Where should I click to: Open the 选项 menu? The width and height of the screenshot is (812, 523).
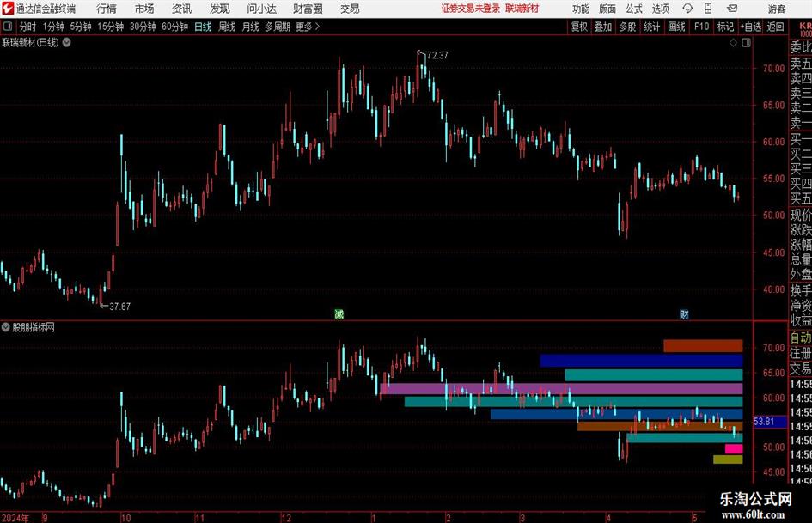click(660, 9)
